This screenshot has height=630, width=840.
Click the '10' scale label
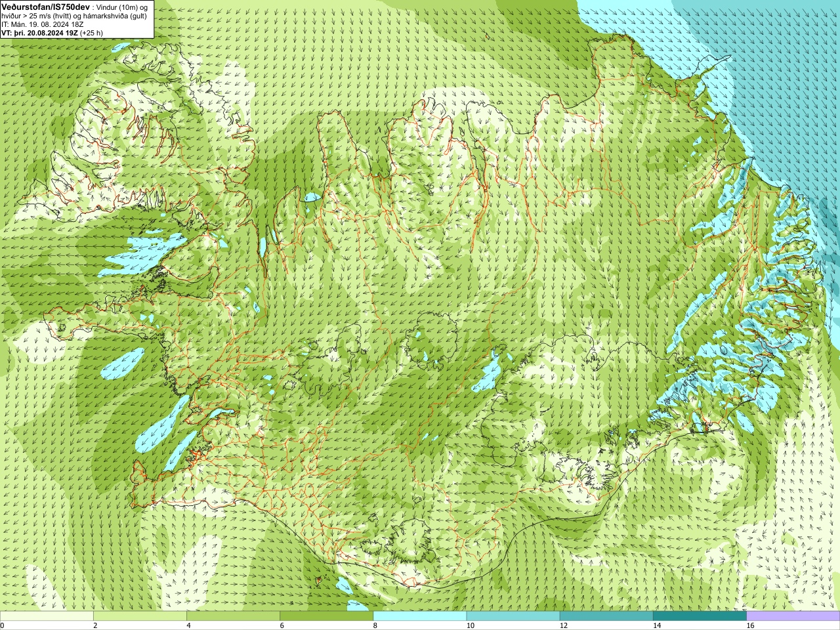(470, 625)
